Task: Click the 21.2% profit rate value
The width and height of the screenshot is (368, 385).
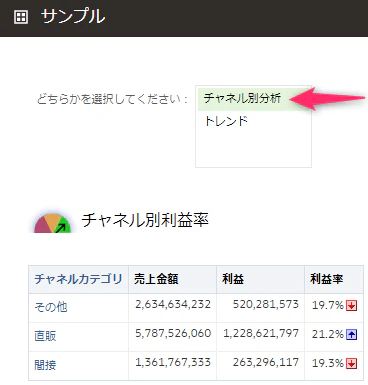Action: pos(327,334)
